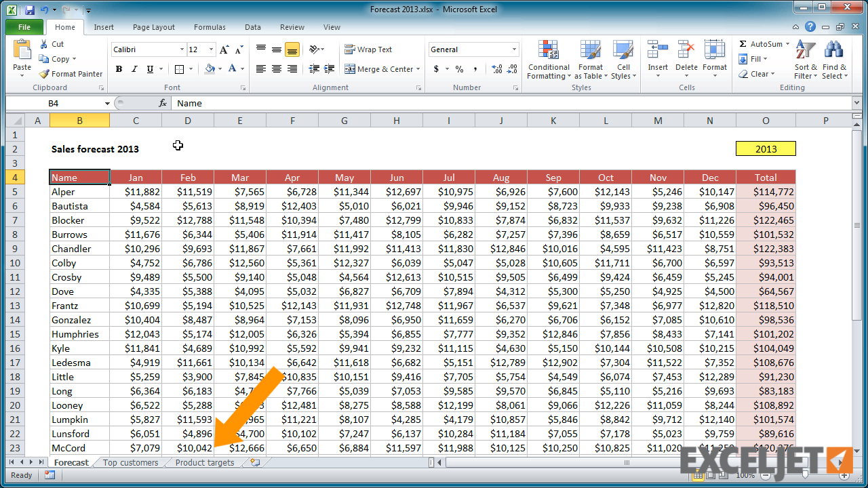This screenshot has width=868, height=488.
Task: Switch to the Page Layout ribbon tab
Action: 153,27
